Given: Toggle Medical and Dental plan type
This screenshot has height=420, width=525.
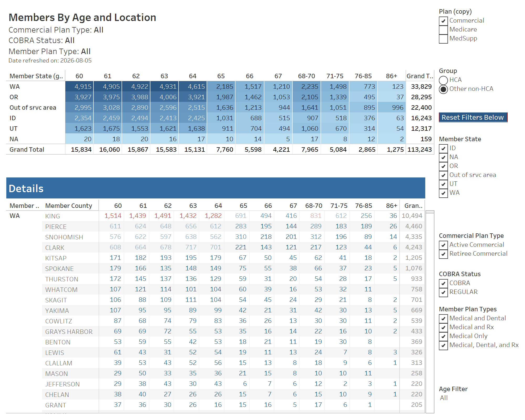Looking at the screenshot, I should tap(443, 318).
